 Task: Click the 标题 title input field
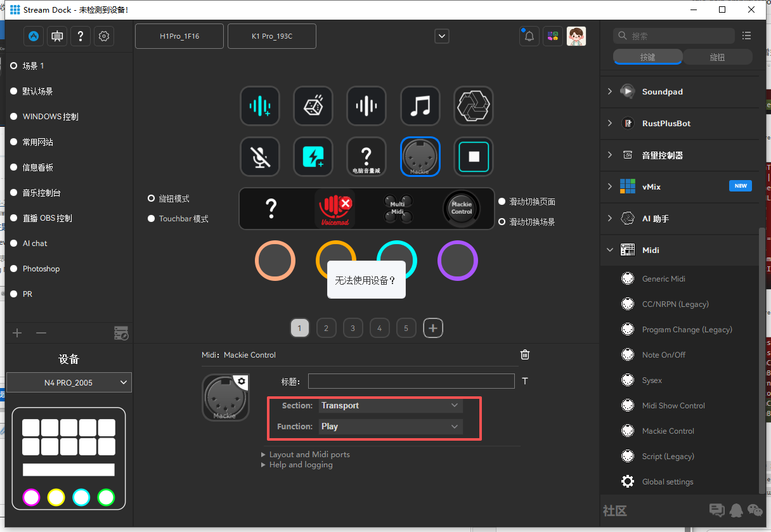pos(411,381)
